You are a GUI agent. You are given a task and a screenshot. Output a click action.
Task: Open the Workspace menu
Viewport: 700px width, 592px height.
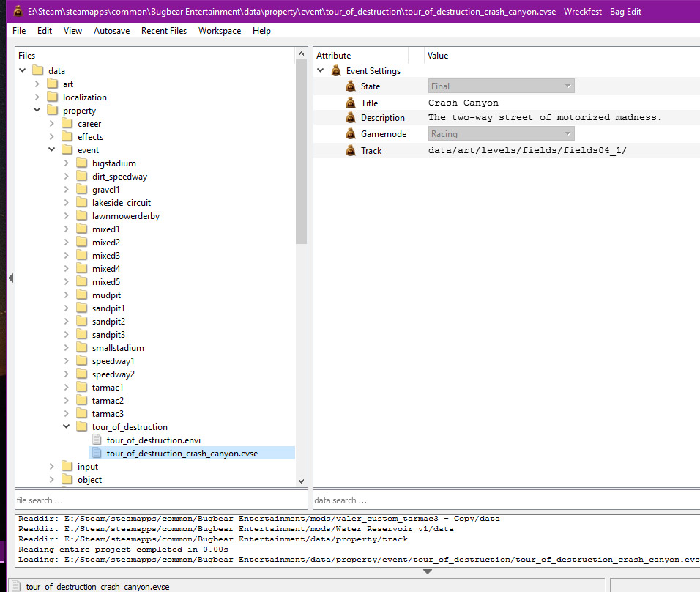point(220,30)
